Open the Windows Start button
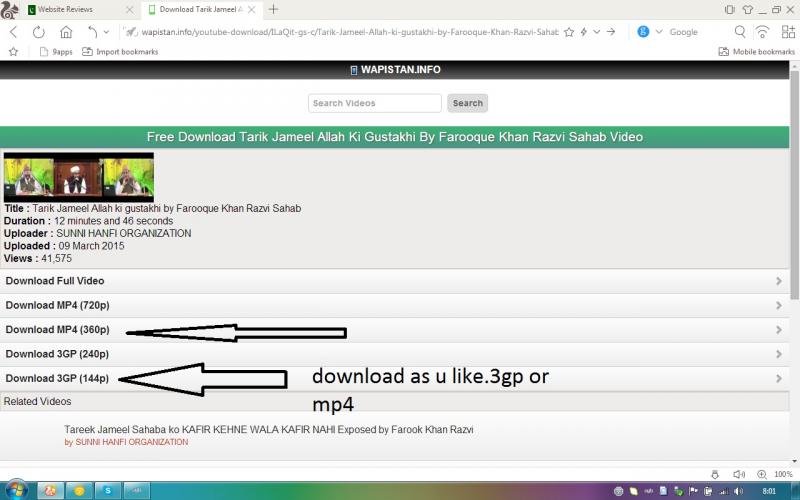The width and height of the screenshot is (800, 500). pos(15,491)
